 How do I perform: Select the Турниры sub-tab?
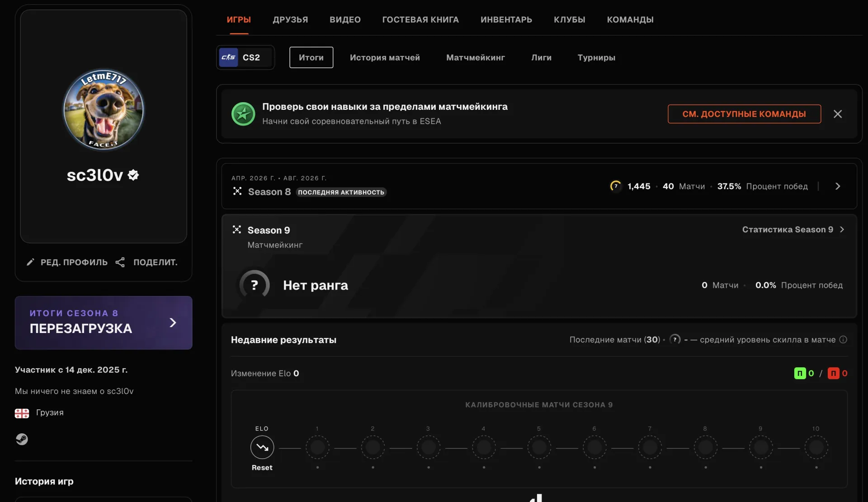point(596,57)
